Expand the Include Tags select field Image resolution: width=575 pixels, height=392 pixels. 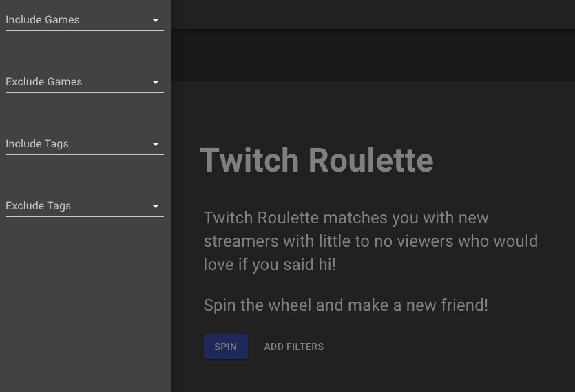(x=76, y=144)
